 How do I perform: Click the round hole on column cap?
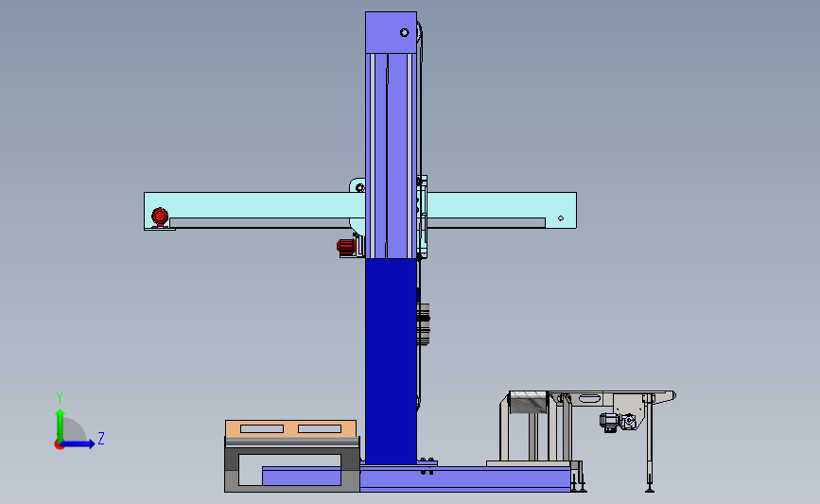tap(404, 32)
